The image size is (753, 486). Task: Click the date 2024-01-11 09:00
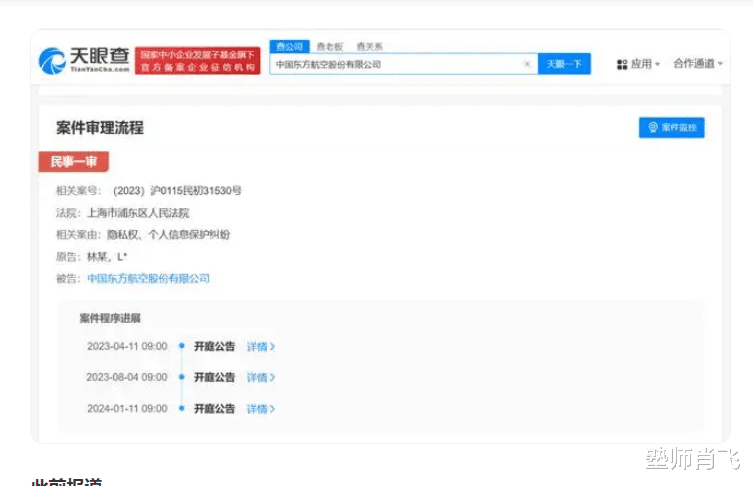[127, 409]
